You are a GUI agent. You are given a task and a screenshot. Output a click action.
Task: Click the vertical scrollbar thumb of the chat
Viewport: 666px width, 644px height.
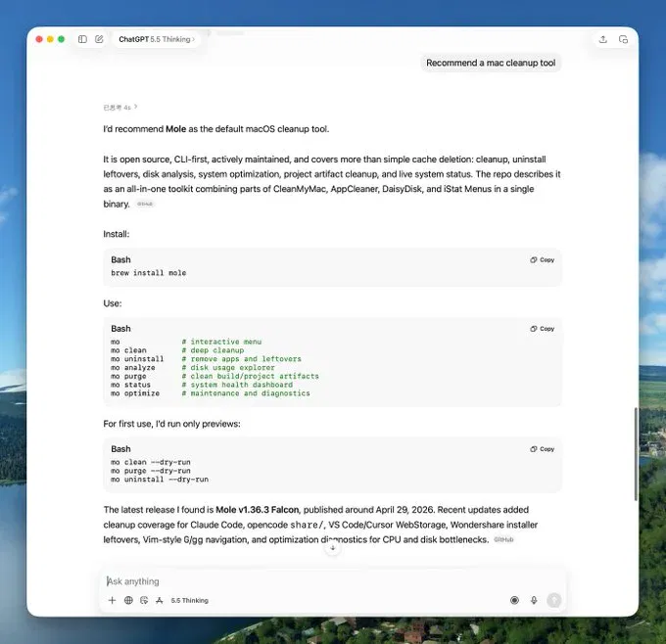636,454
